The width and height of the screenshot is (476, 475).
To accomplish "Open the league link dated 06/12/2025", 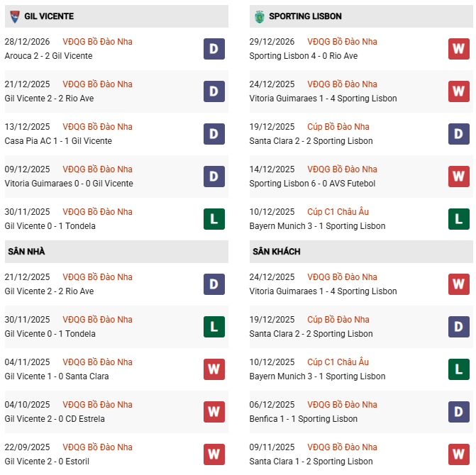I will coord(342,405).
